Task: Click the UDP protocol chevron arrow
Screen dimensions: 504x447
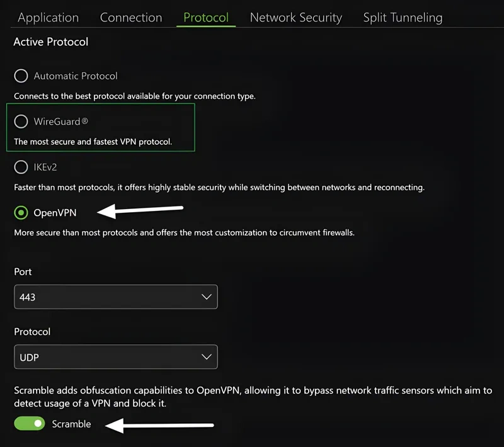Action: [x=206, y=356]
